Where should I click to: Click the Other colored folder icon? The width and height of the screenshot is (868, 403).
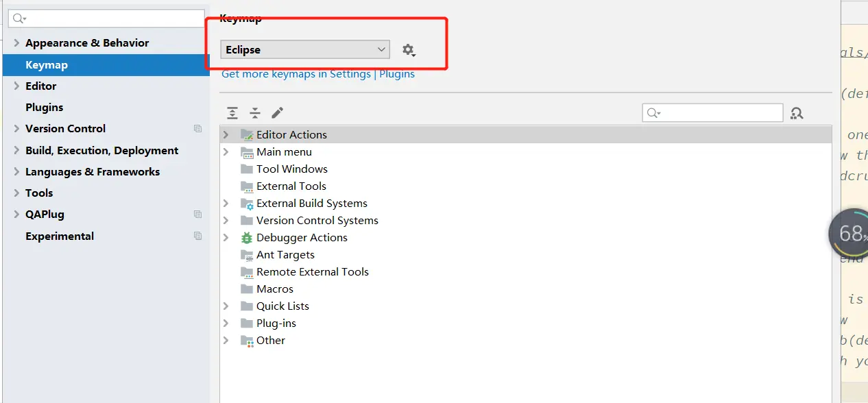[247, 341]
